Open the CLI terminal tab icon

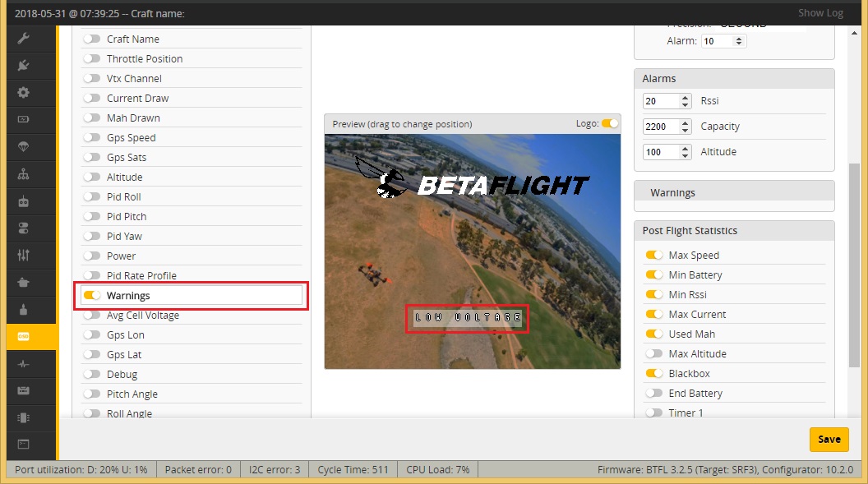[23, 445]
